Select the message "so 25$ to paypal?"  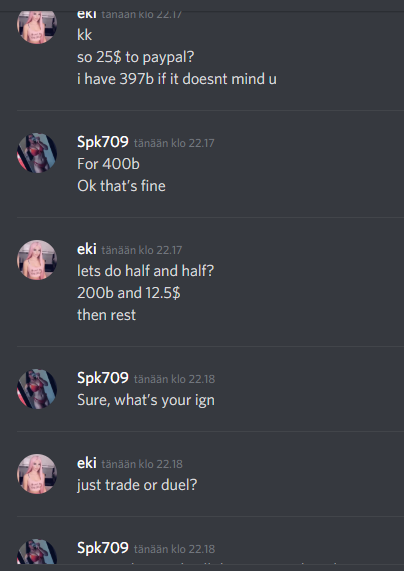pyautogui.click(x=136, y=58)
